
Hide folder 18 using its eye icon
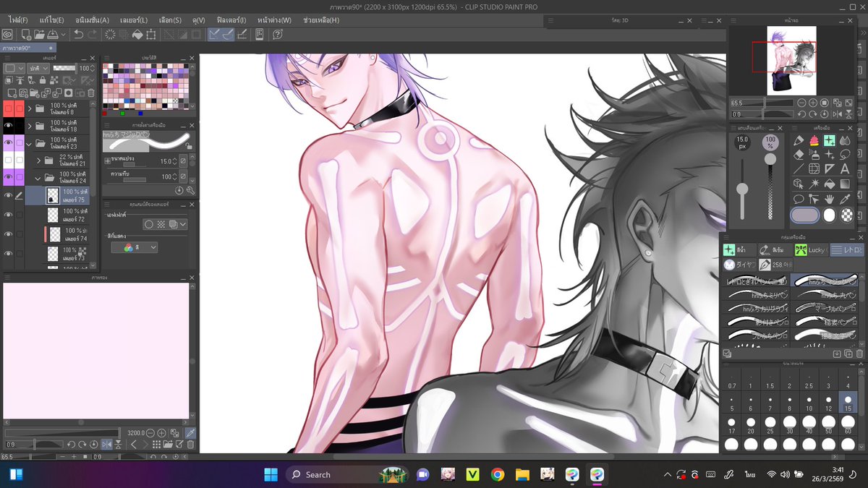9,126
